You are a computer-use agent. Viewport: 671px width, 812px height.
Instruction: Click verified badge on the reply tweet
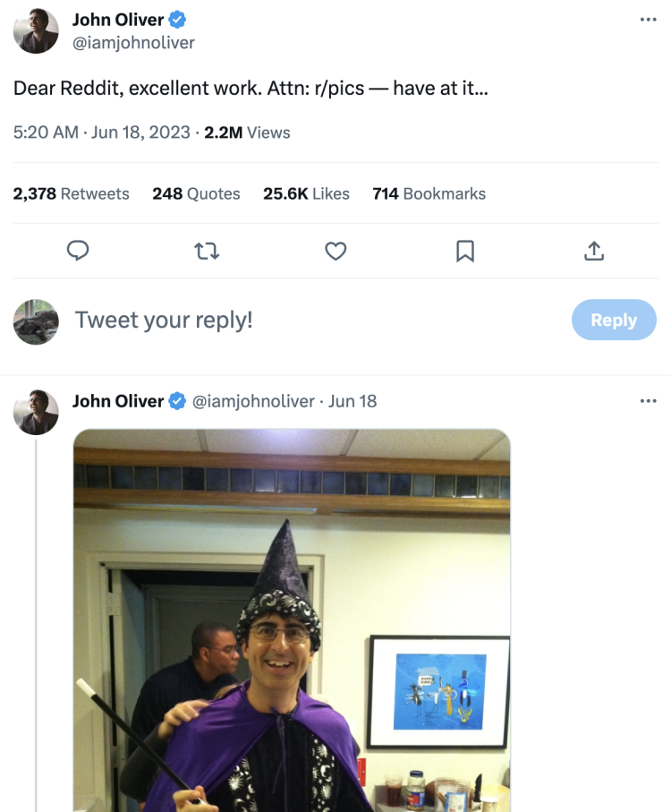tap(178, 401)
